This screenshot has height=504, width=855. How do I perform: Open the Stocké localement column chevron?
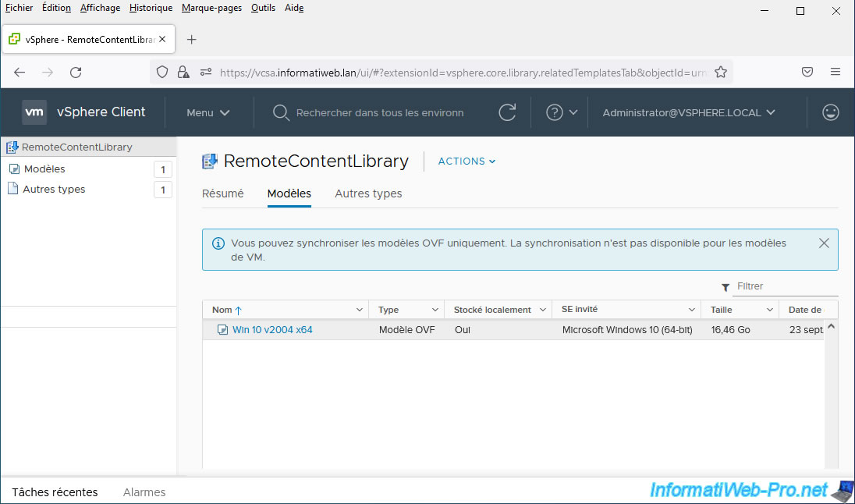[x=542, y=310]
